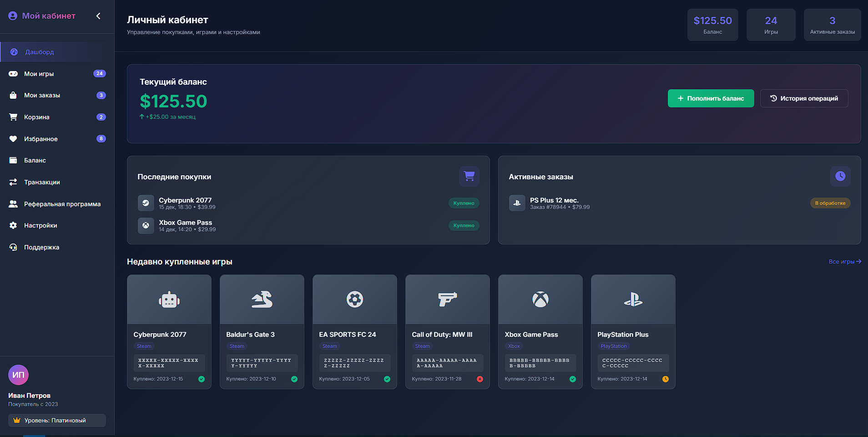Open Избранное list
This screenshot has width=868, height=437.
tap(57, 139)
